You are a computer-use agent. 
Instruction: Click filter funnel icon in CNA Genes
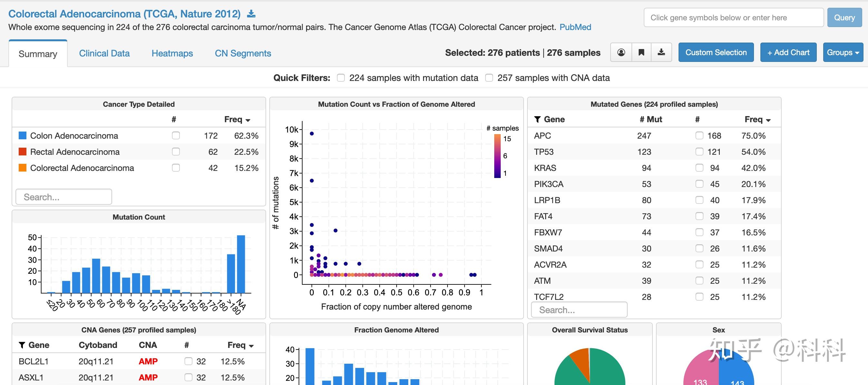[x=22, y=345]
